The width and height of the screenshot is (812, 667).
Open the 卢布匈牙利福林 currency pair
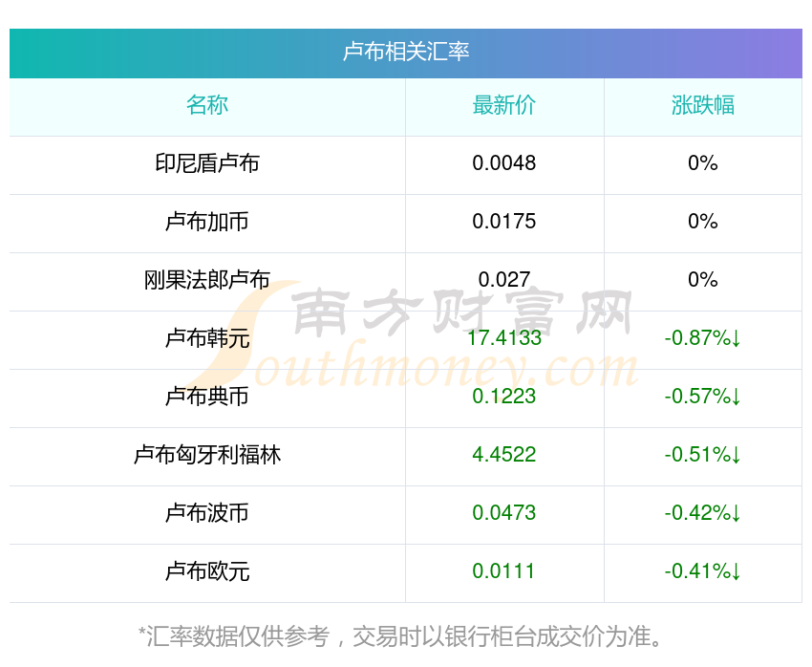[207, 455]
